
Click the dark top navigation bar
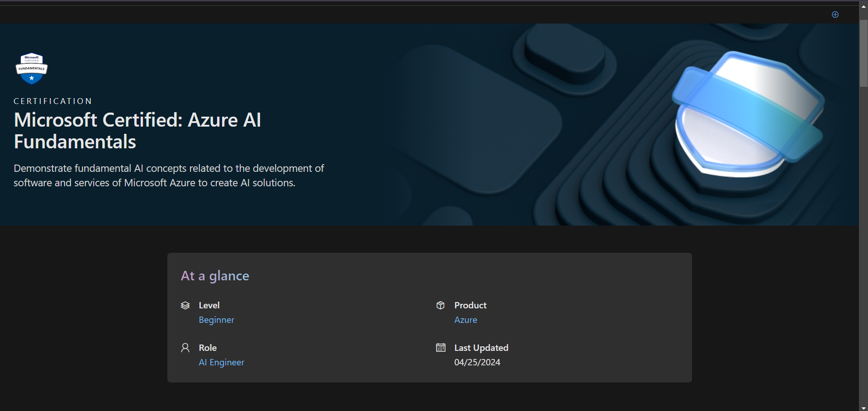tap(407, 14)
